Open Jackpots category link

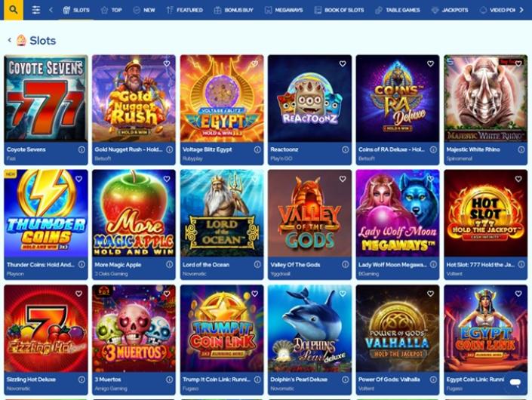[x=450, y=10]
